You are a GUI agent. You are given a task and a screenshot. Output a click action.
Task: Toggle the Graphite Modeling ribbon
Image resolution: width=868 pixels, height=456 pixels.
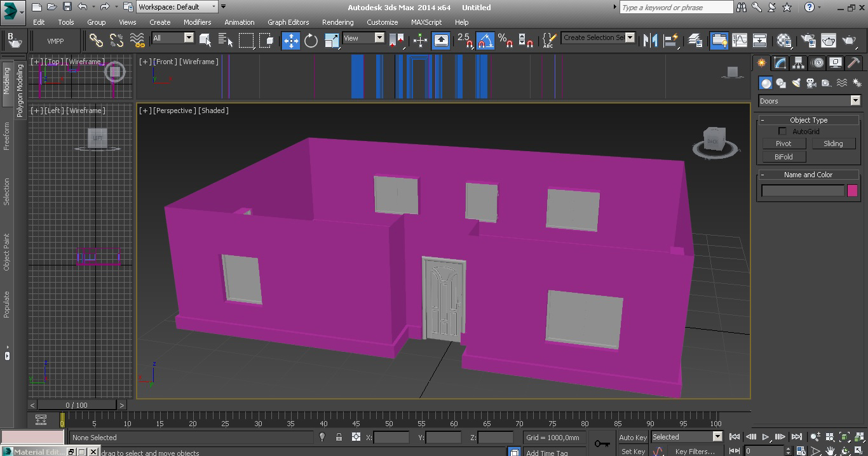pos(719,41)
